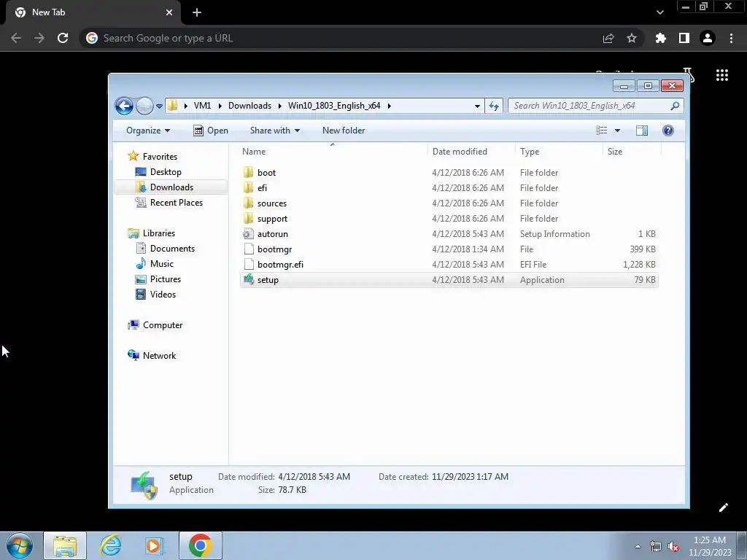
Task: Expand the arrow after Downloads breadcrumb
Action: pyautogui.click(x=280, y=106)
